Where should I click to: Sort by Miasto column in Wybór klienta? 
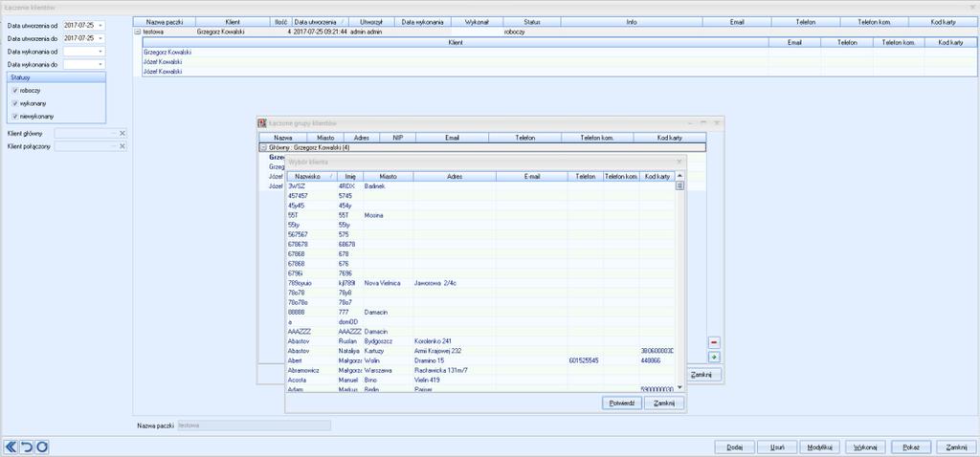[x=388, y=177]
